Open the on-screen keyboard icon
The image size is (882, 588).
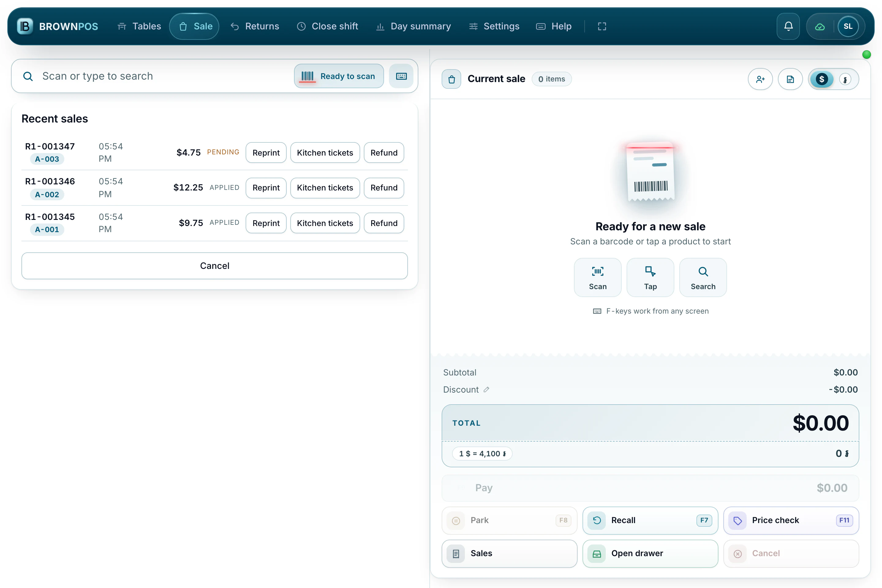(x=401, y=76)
